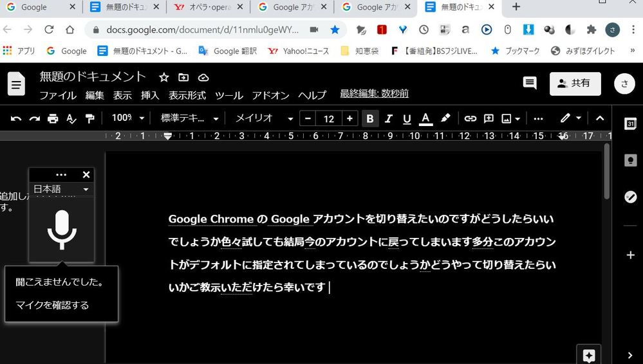
Task: Click the print icon in toolbar
Action: (53, 119)
